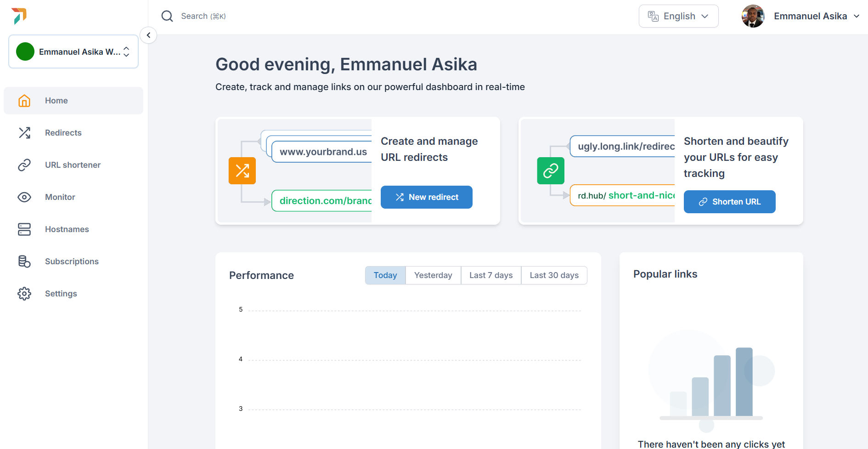Switch performance to Last 7 days

point(491,275)
